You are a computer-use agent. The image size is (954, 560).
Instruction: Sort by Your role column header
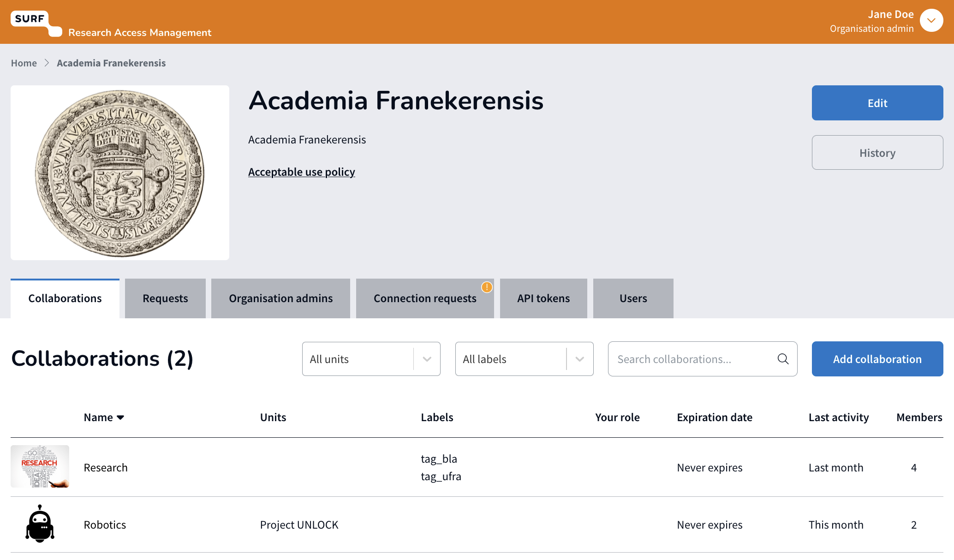coord(617,417)
